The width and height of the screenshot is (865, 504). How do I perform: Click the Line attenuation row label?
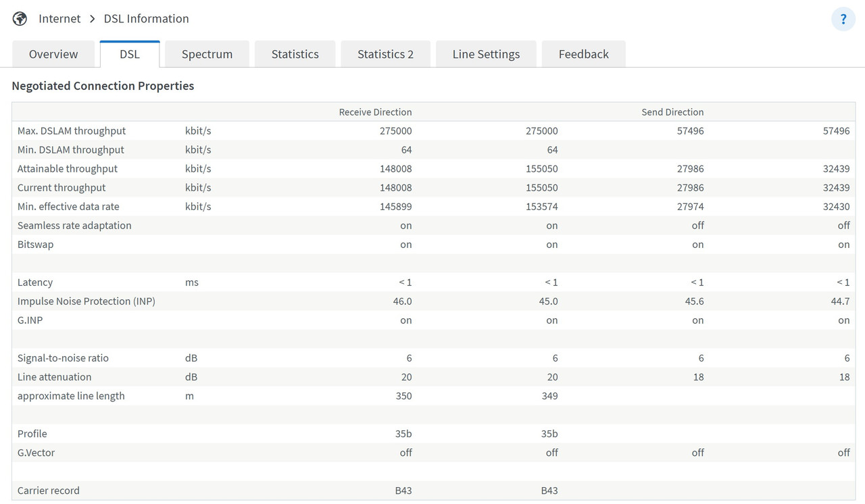[54, 377]
